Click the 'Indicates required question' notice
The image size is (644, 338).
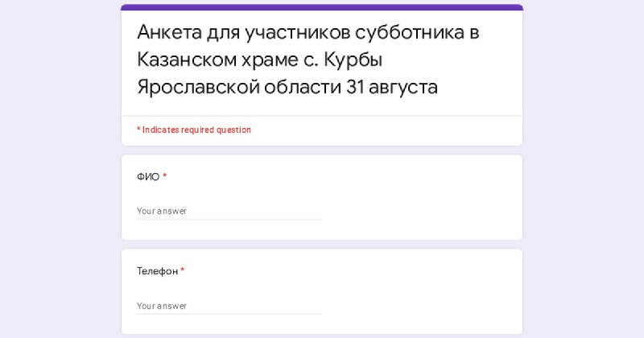pos(194,130)
